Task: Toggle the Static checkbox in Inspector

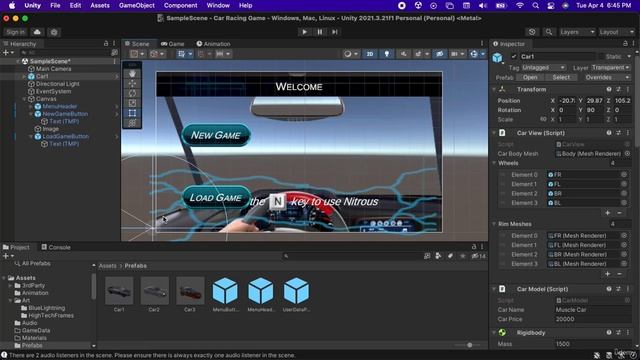Action: pos(602,56)
